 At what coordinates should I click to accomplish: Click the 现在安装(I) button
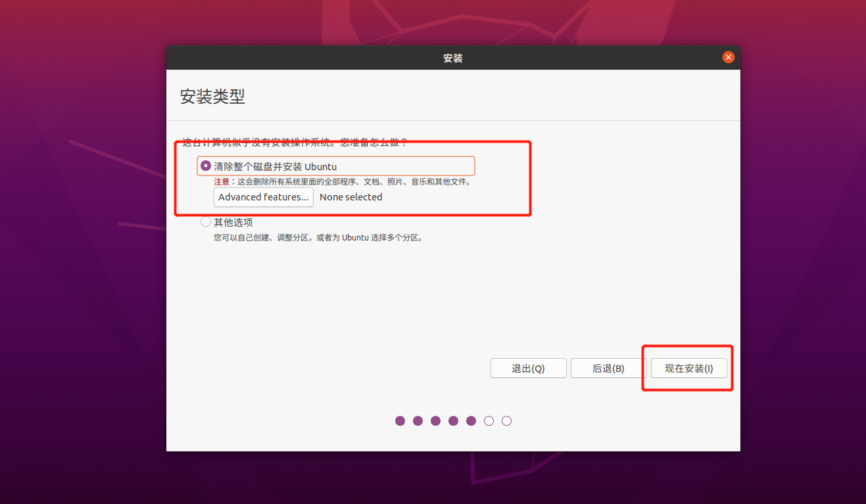pos(688,369)
